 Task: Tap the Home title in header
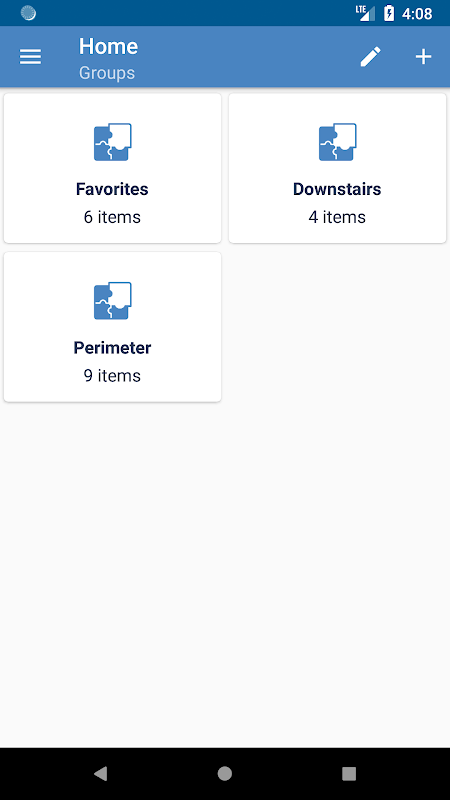click(x=108, y=46)
